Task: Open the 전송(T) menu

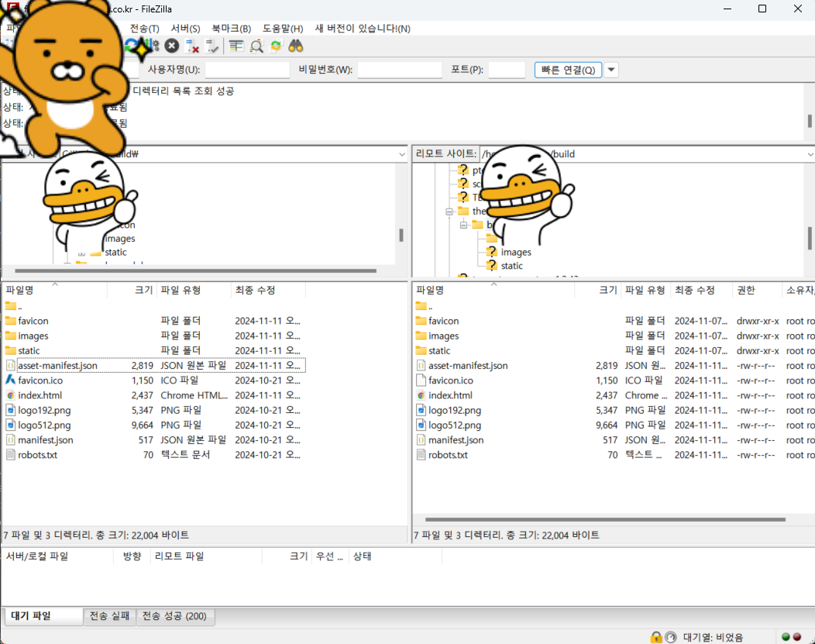Action: (144, 29)
